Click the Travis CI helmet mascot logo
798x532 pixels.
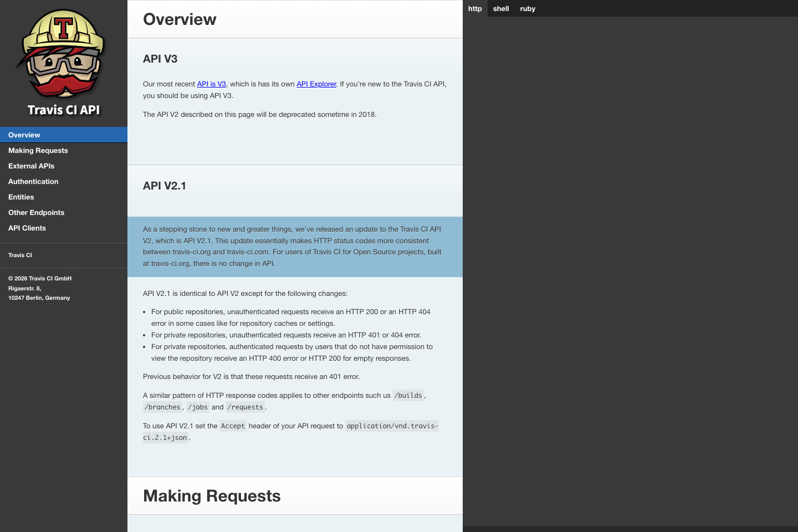tap(63, 55)
